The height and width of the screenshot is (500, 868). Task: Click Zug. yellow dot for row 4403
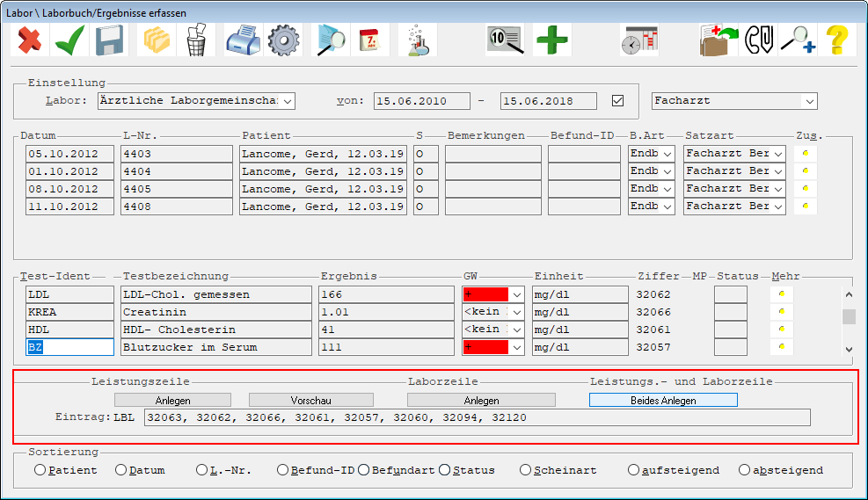[x=806, y=153]
